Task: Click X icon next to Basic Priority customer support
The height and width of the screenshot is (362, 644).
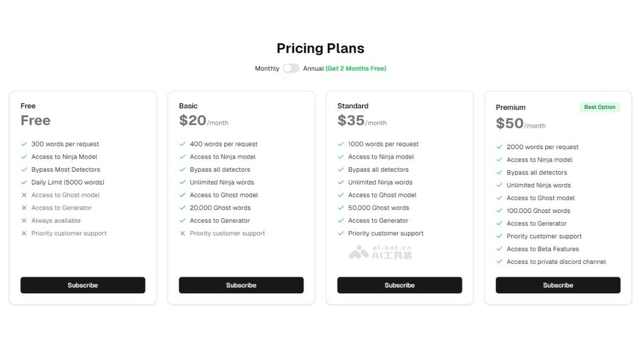Action: coord(182,234)
